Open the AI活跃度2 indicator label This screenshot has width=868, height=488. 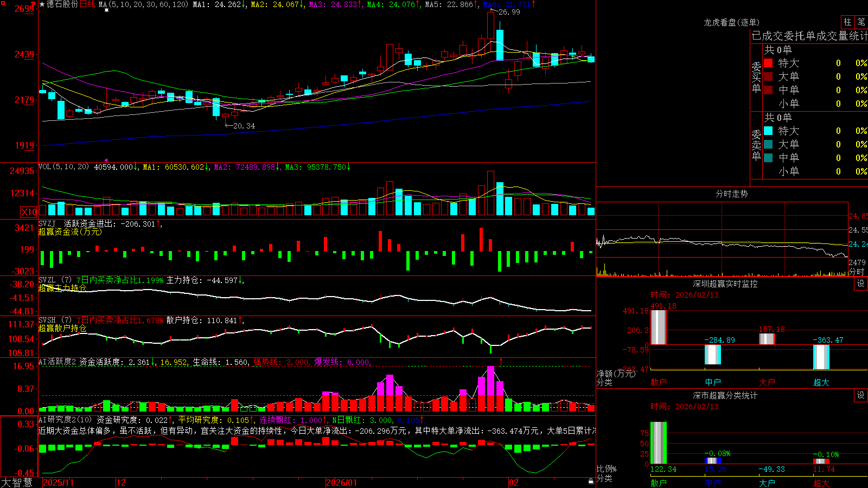tap(57, 362)
